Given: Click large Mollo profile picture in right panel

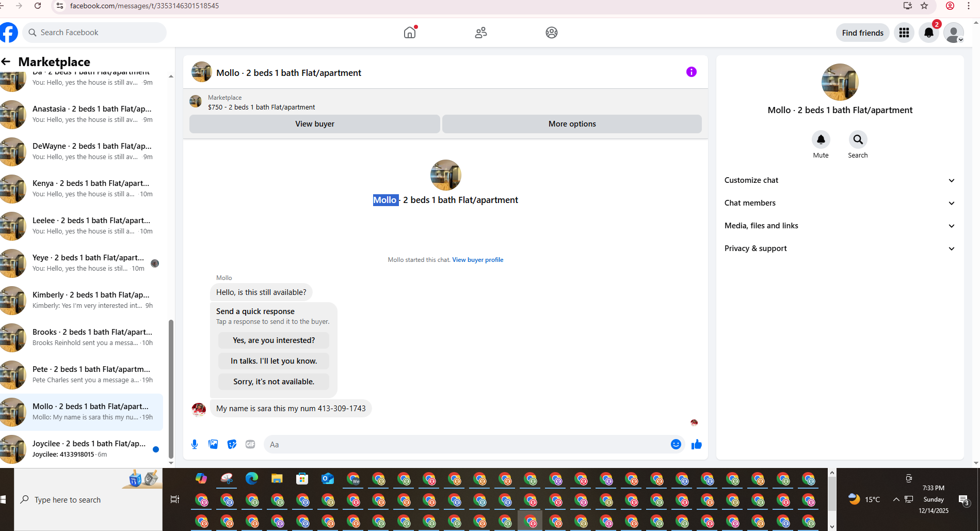Looking at the screenshot, I should tap(840, 82).
